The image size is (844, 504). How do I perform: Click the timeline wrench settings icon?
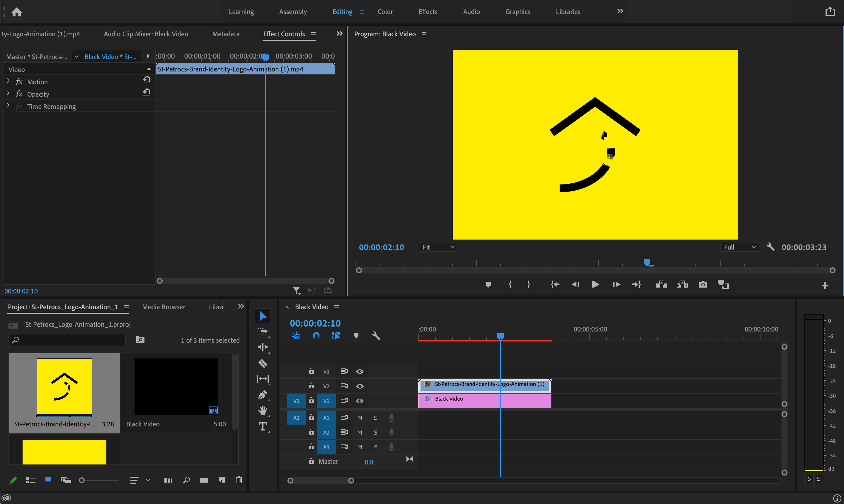tap(376, 336)
